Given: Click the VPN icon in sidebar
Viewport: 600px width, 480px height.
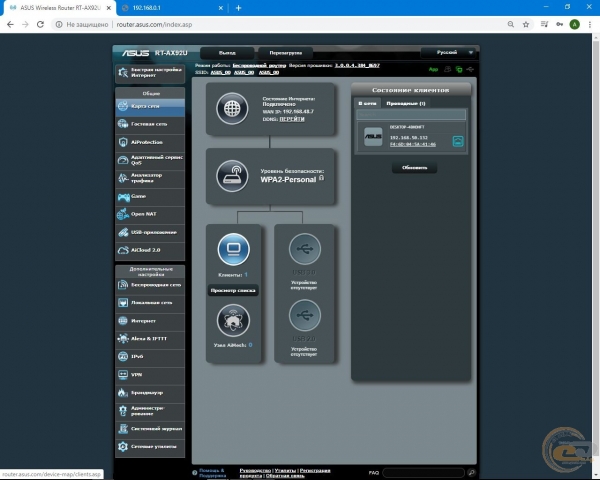Looking at the screenshot, I should (123, 375).
